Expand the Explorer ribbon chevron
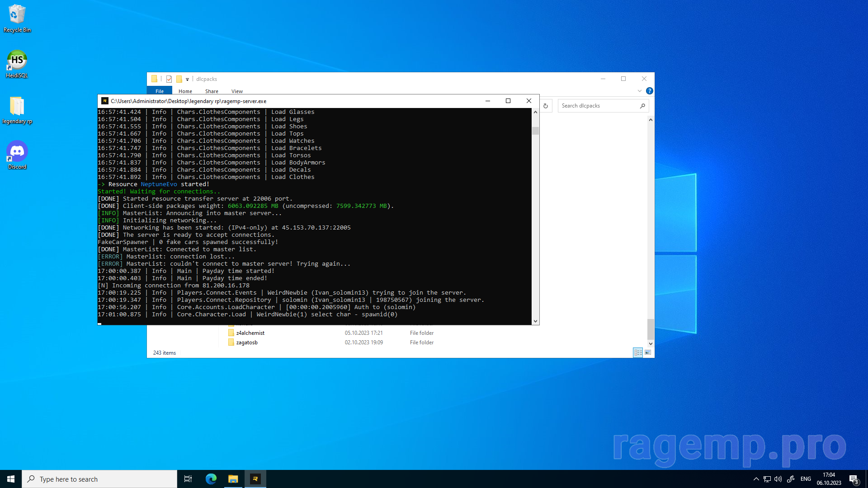The width and height of the screenshot is (868, 488). pyautogui.click(x=640, y=91)
